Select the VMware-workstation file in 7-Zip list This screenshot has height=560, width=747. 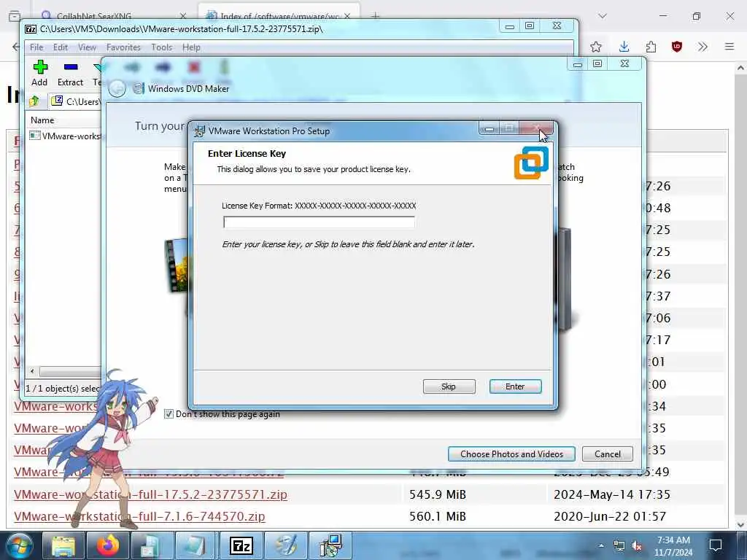tap(66, 136)
